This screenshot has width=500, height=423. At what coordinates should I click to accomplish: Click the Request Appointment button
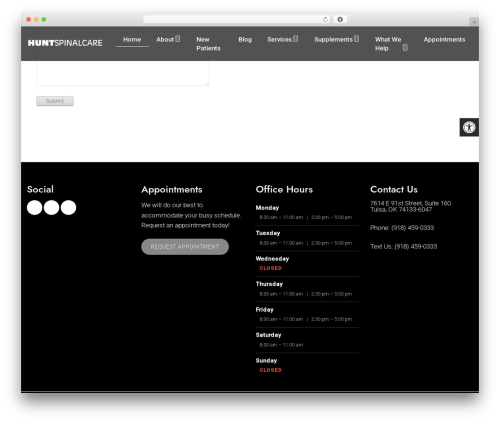[x=185, y=247]
